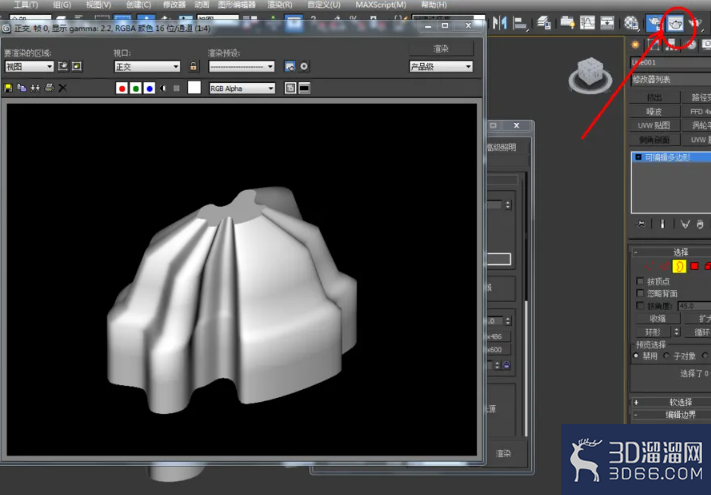Toggle show end result icon

click(x=662, y=224)
